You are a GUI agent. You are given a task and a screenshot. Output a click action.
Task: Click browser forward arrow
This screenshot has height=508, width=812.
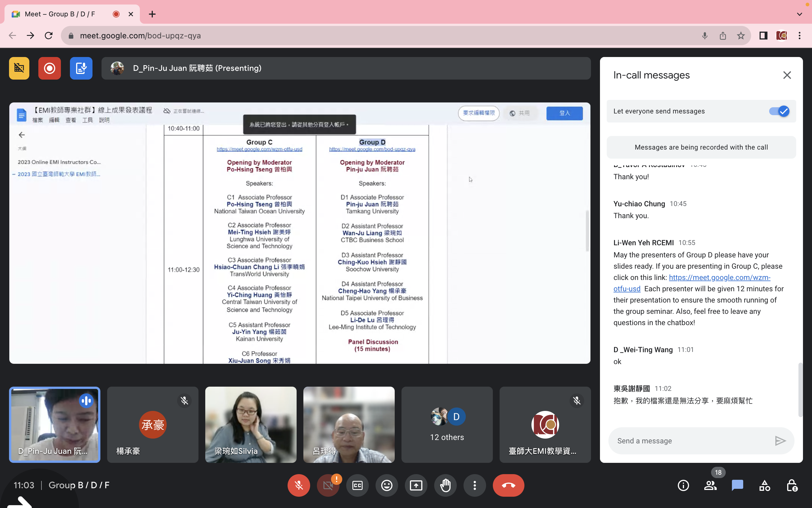point(30,36)
